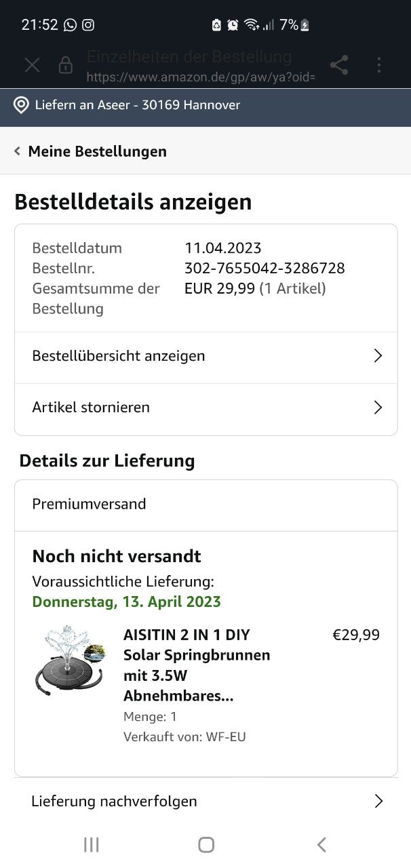Tap the padlock site security icon
Viewport: 411px width, 868px height.
tap(65, 65)
